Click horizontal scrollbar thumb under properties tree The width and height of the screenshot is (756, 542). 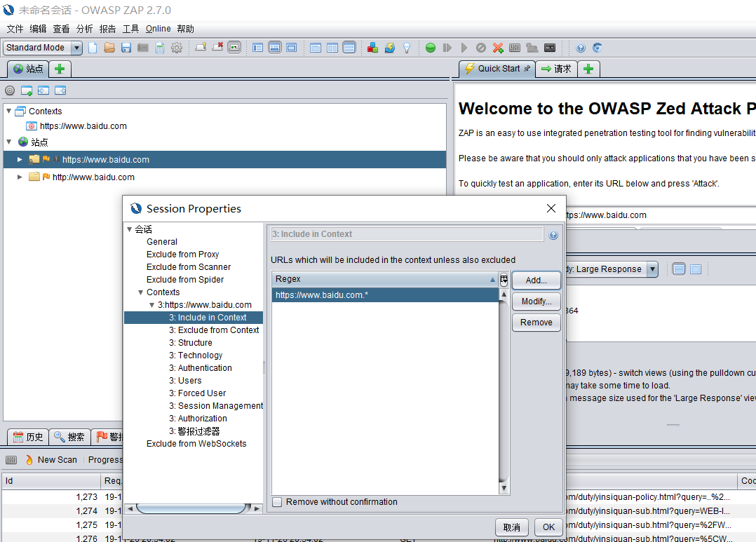coord(192,508)
